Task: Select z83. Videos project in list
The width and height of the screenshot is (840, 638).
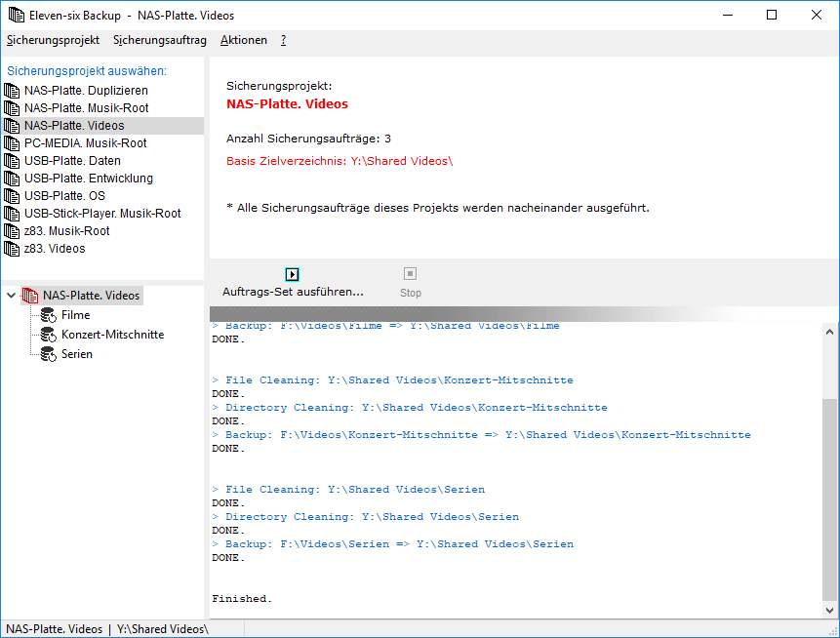Action: click(x=55, y=249)
